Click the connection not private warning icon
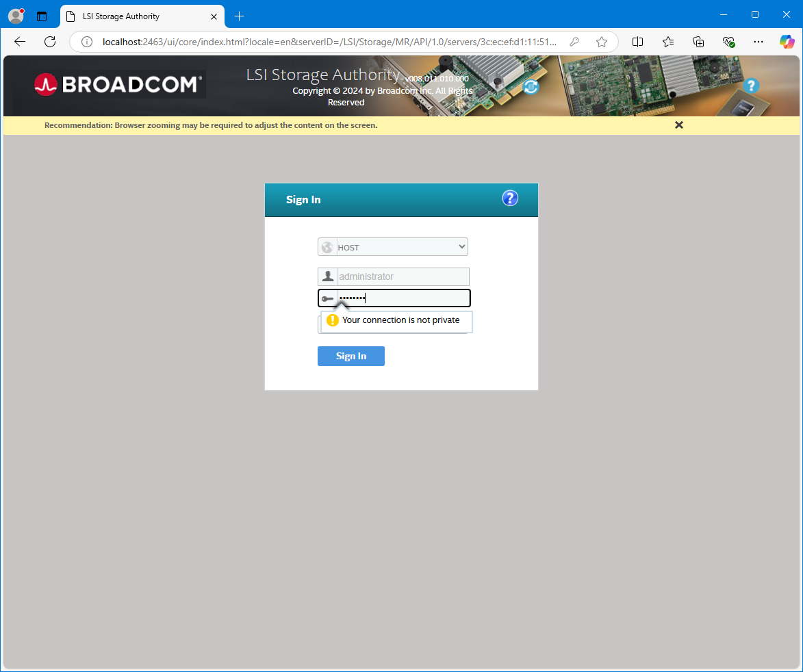803x672 pixels. pos(333,320)
